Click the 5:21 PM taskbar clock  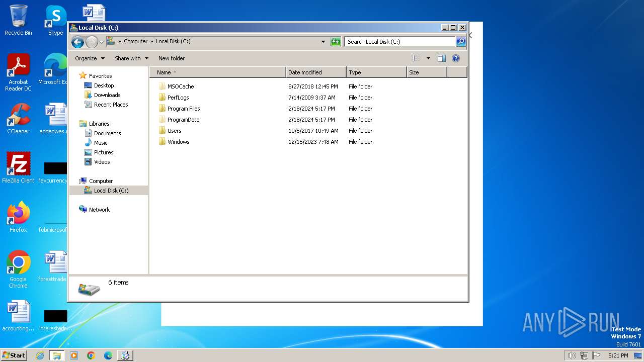(618, 355)
